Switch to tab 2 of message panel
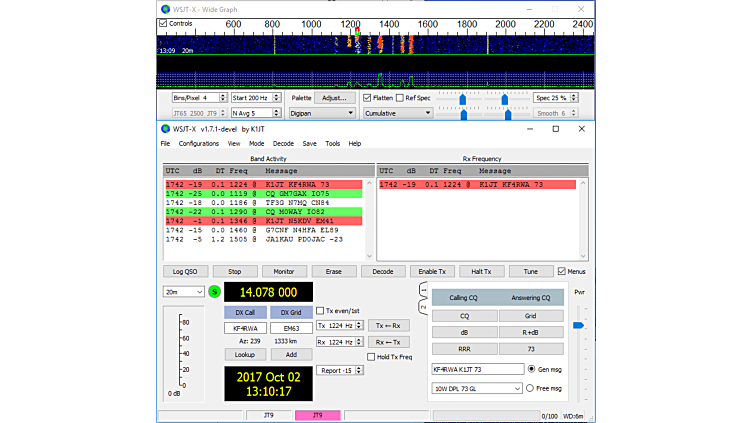 (422, 306)
